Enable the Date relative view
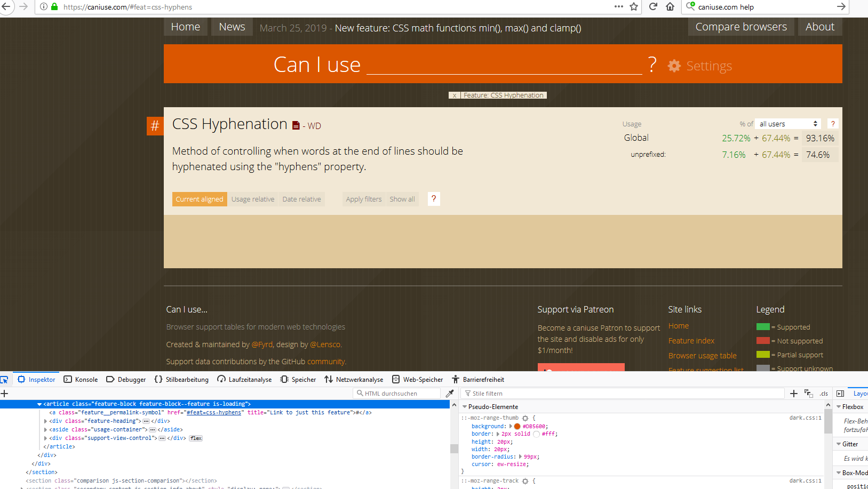The image size is (868, 489). click(301, 199)
